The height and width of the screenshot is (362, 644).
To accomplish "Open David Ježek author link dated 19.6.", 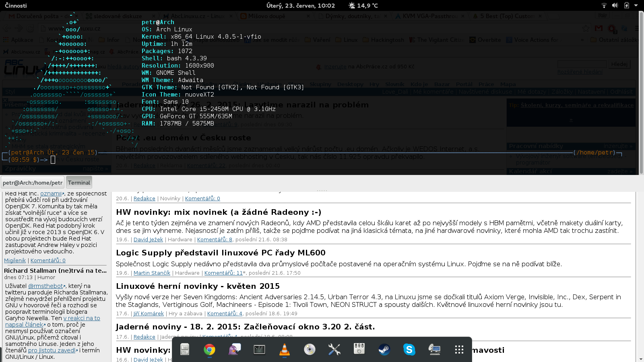I will pos(148,240).
